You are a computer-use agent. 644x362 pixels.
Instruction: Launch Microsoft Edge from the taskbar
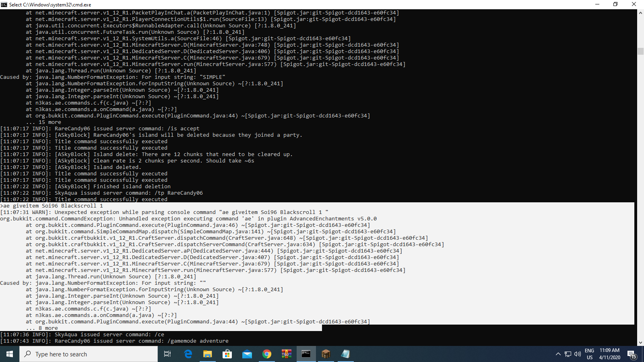point(188,354)
